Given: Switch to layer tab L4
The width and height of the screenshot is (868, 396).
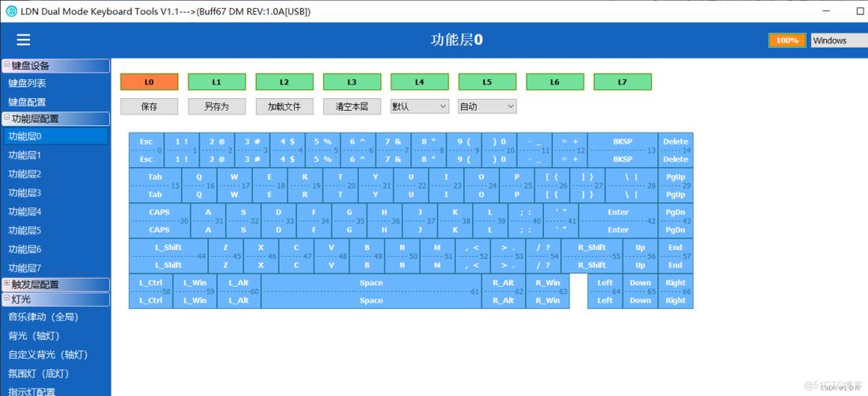Looking at the screenshot, I should pos(420,82).
